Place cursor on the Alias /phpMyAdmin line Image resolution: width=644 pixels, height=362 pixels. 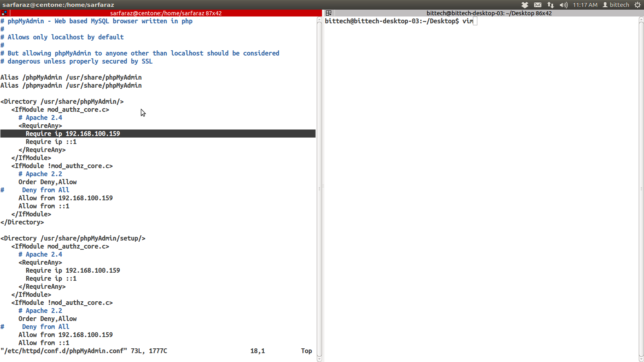coord(71,77)
